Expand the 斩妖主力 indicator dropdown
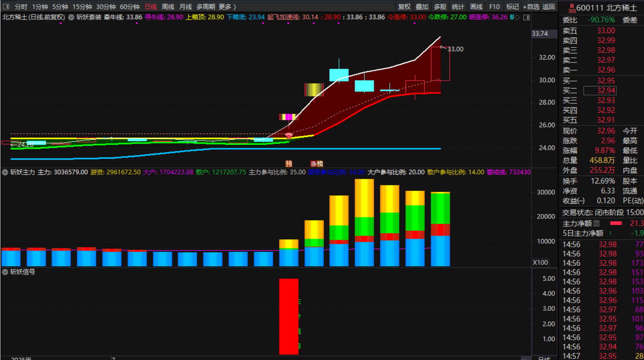Image resolution: width=644 pixels, height=360 pixels. [x=5, y=172]
